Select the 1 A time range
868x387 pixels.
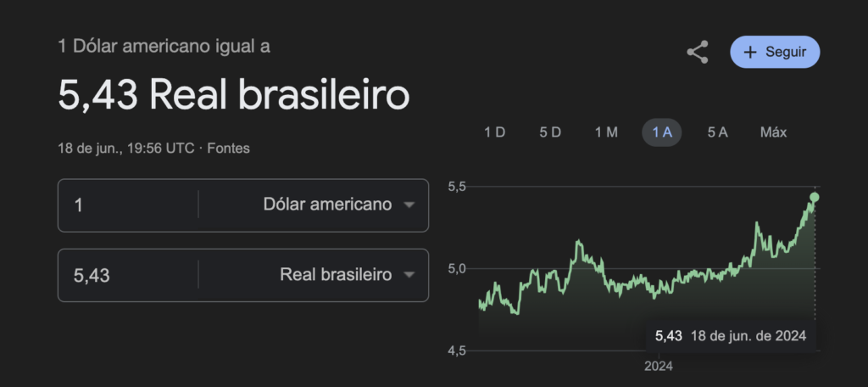(662, 132)
